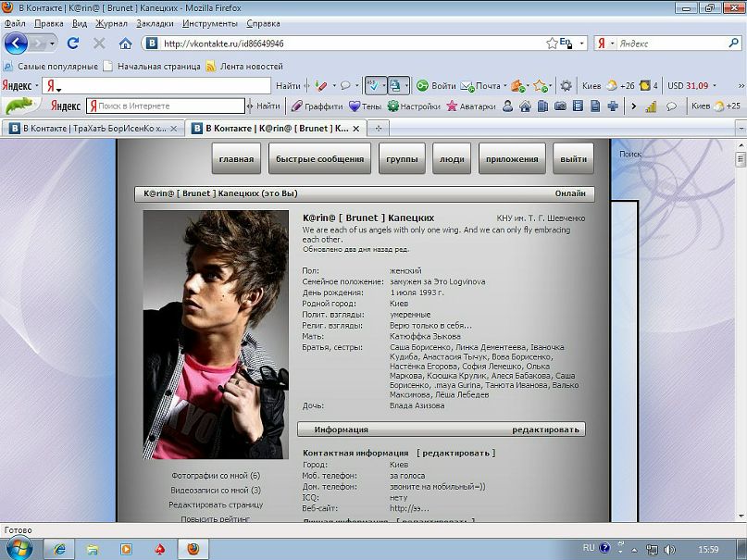Image resolution: width=747 pixels, height=560 pixels.
Task: Click the search magnifier in Yandex search box
Action: point(733,44)
